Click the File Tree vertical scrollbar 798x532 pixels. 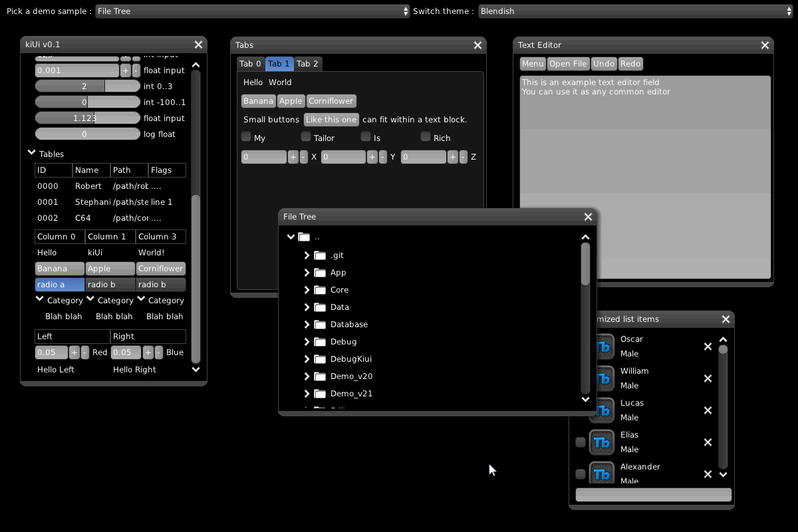click(585, 319)
